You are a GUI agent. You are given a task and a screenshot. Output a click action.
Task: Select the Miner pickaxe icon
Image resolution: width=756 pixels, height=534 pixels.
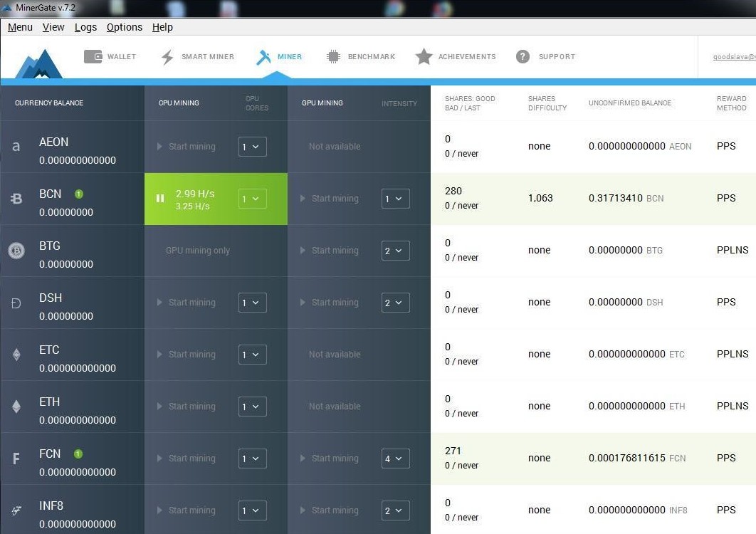point(263,57)
